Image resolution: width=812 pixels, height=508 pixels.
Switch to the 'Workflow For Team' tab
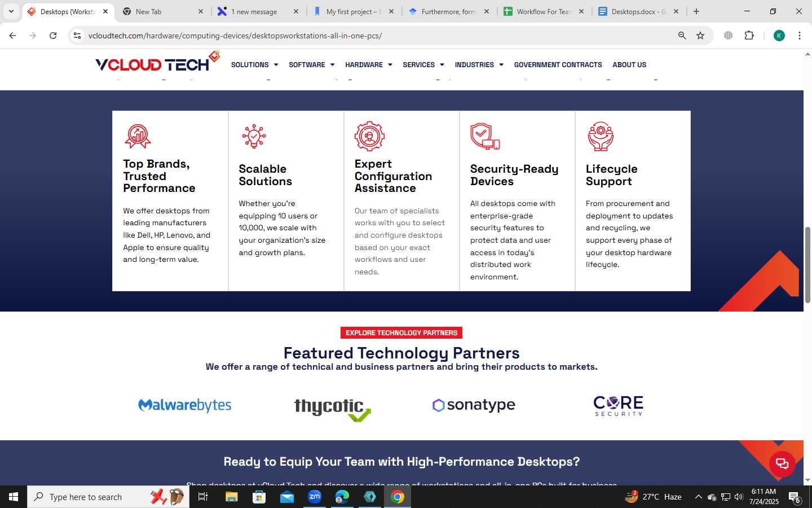tap(544, 11)
